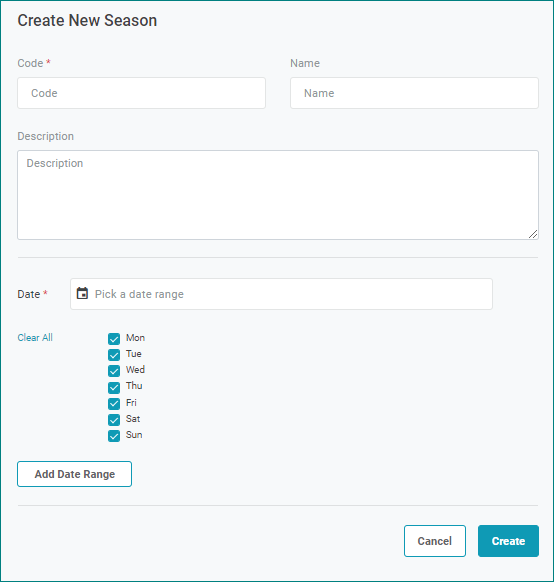Image resolution: width=554 pixels, height=582 pixels.
Task: Uncheck the Tue checkbox
Action: point(114,354)
